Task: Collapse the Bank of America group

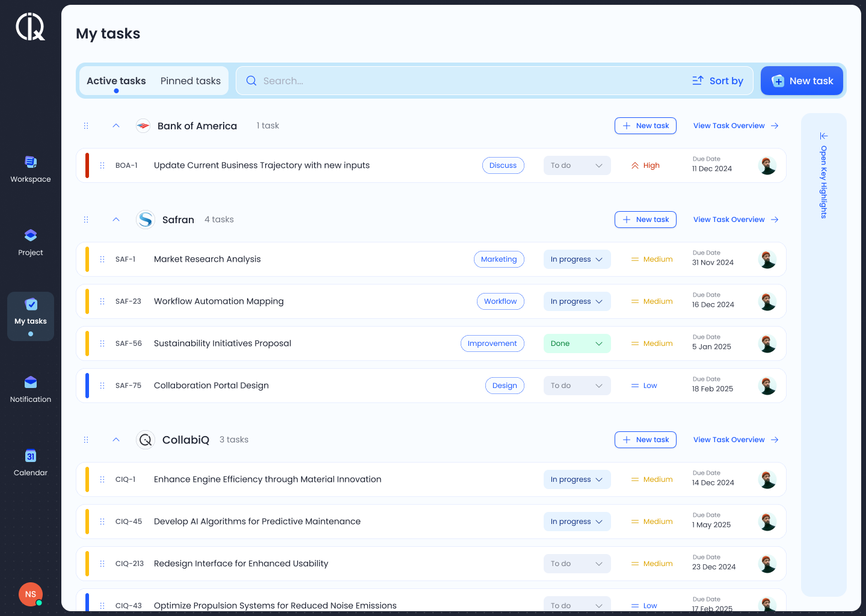Action: click(116, 126)
